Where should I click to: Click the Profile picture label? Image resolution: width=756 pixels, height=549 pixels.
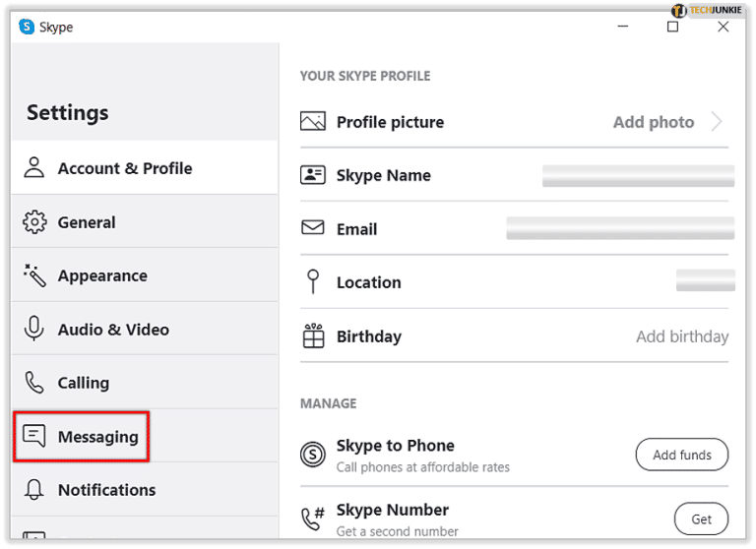click(x=390, y=122)
